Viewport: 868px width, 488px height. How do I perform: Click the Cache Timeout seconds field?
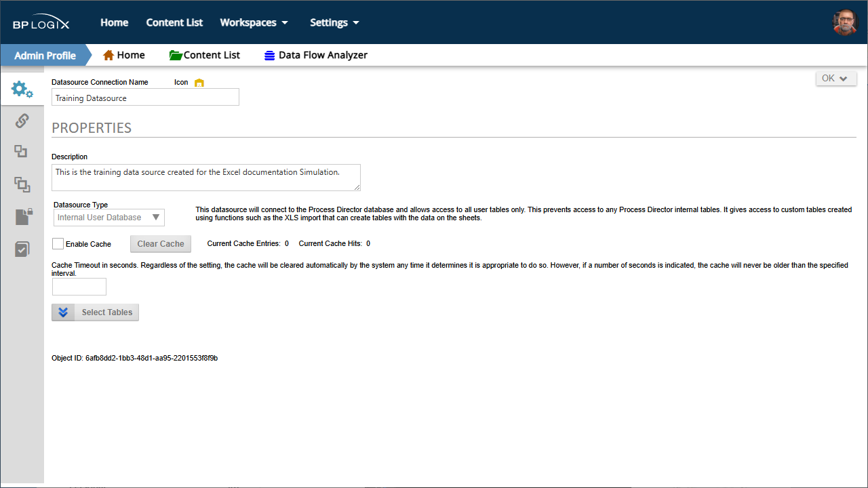click(79, 287)
